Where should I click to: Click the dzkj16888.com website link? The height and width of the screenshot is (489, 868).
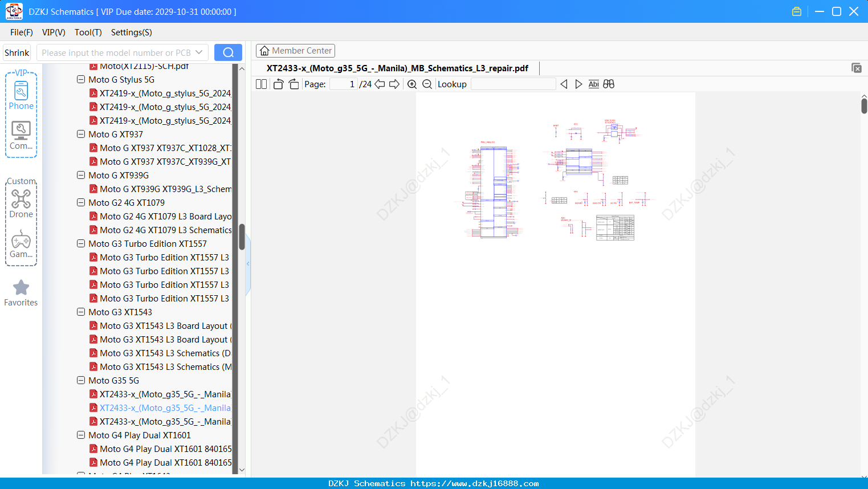(474, 483)
